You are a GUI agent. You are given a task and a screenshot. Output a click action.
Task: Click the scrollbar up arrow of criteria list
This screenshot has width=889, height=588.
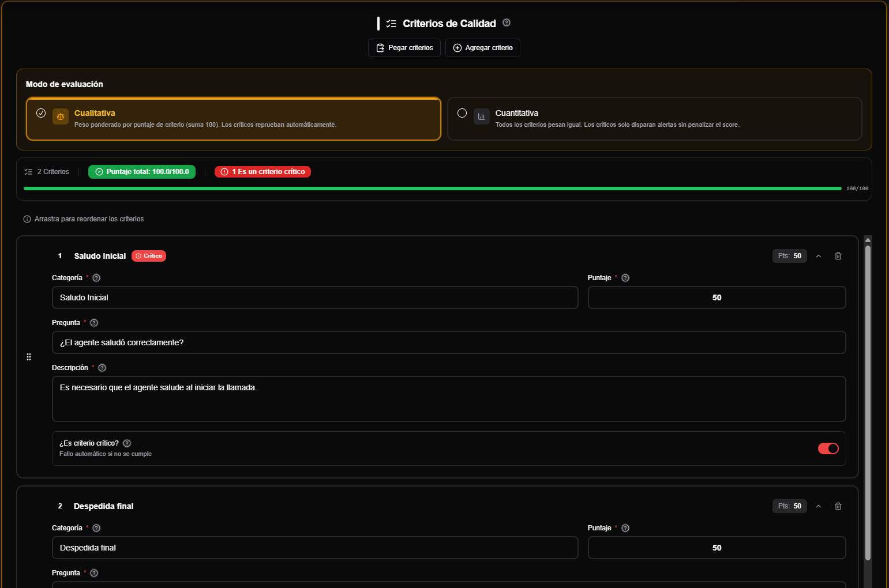[x=868, y=240]
